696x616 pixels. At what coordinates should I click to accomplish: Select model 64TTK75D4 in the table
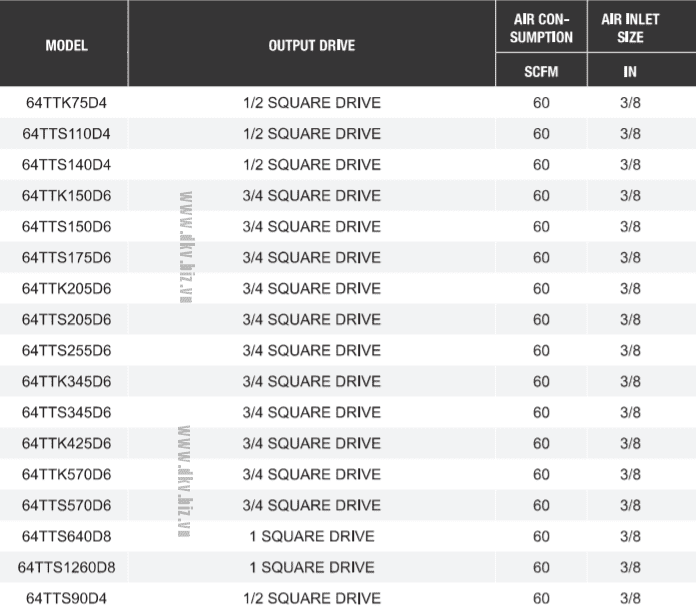pos(66,103)
